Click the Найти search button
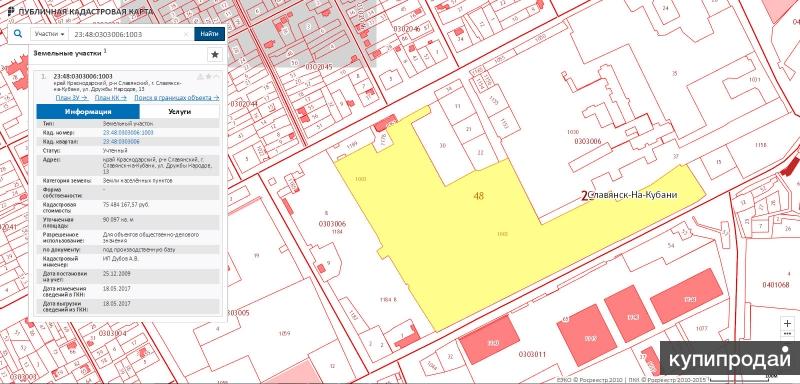 pyautogui.click(x=209, y=34)
